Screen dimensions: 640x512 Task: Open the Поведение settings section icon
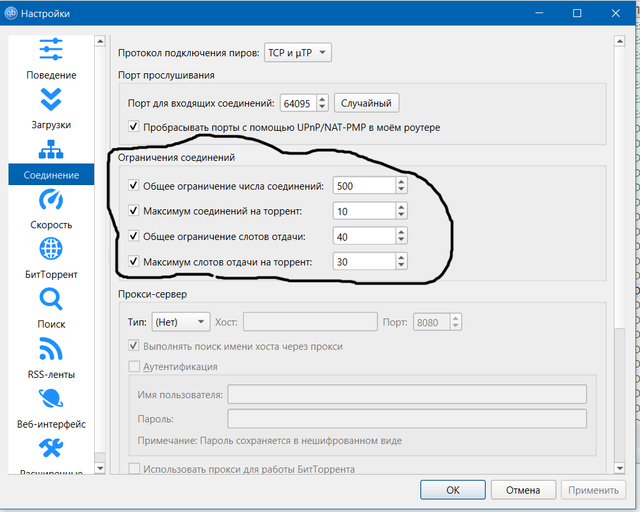(x=51, y=49)
